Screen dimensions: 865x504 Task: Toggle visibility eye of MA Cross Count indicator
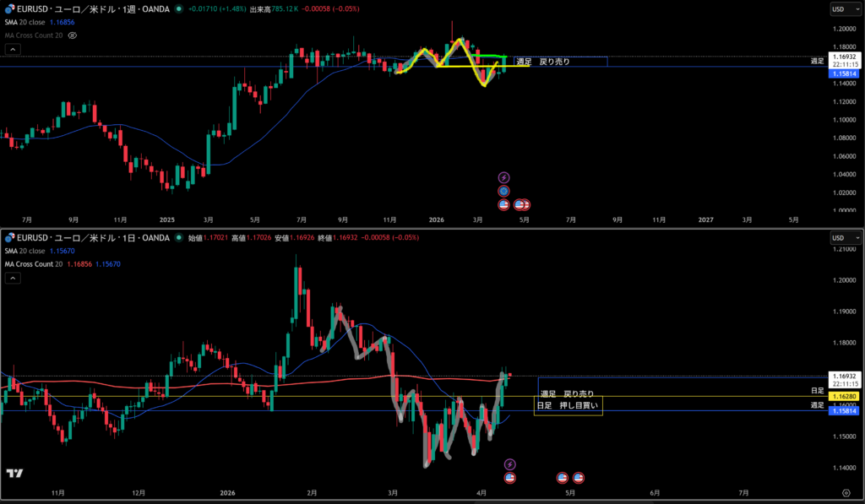point(73,35)
